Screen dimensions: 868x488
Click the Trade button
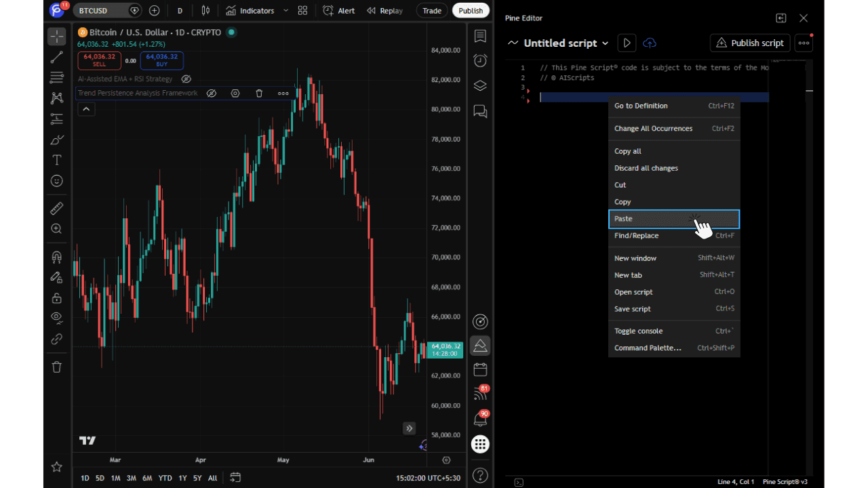[x=432, y=10]
